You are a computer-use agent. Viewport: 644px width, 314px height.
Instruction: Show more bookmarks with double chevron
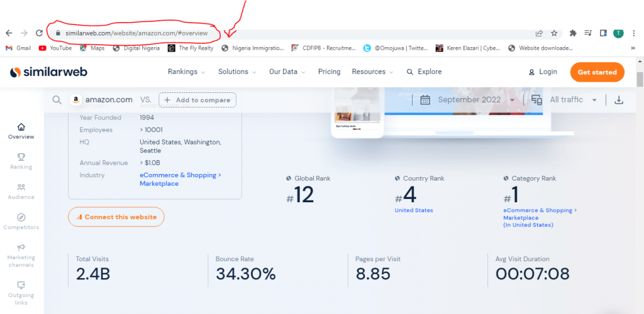(x=633, y=48)
